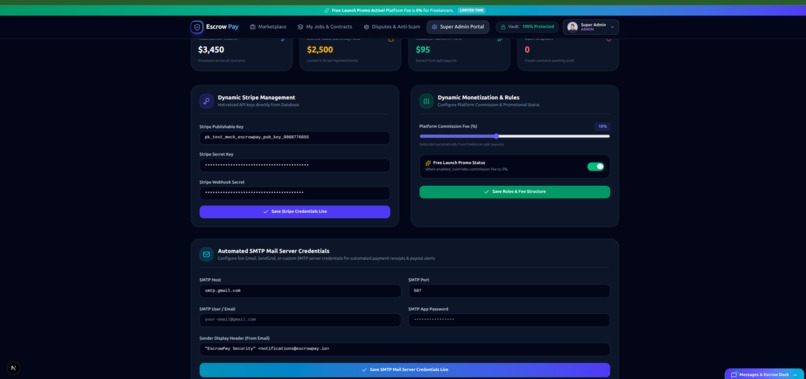
Task: Click the SMTP mail envelope icon
Action: pos(207,254)
